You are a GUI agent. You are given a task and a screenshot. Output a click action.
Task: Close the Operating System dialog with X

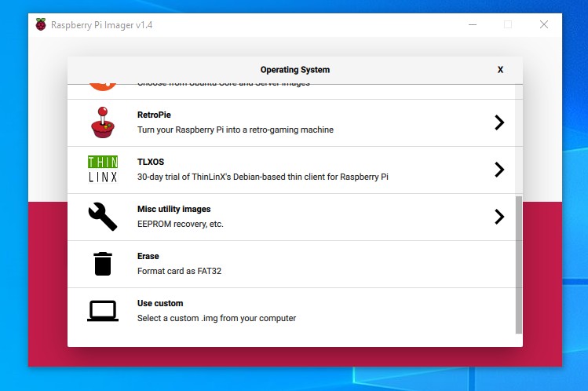(x=500, y=70)
